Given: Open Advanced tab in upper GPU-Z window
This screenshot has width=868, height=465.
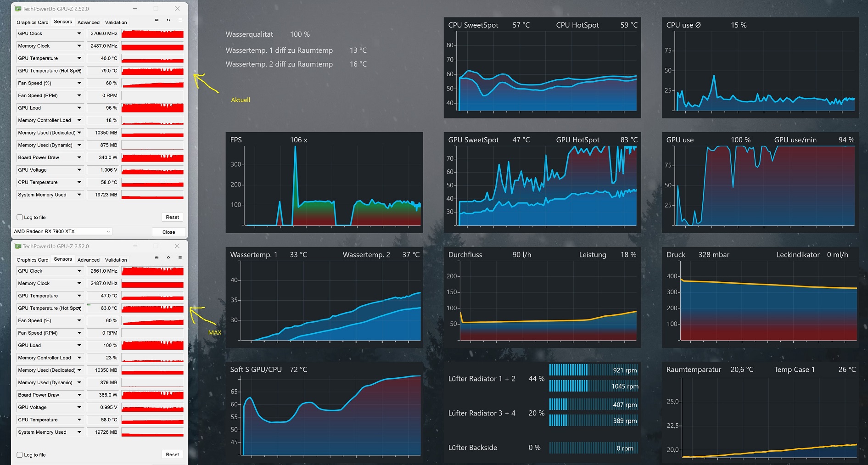Looking at the screenshot, I should click(89, 22).
